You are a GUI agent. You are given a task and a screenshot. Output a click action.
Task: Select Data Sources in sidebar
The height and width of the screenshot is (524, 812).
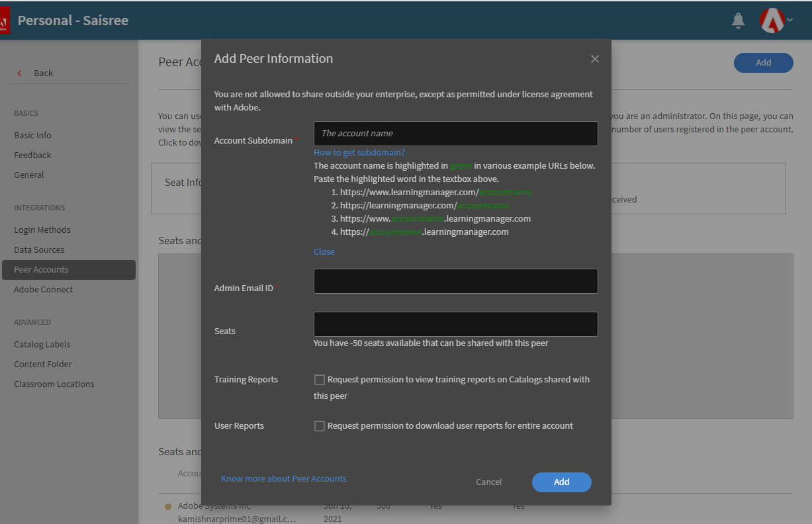[x=39, y=250]
